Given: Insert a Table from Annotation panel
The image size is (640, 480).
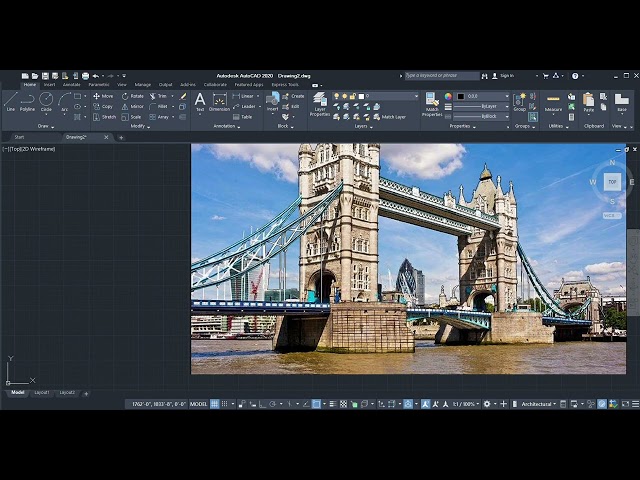Looking at the screenshot, I should [x=242, y=117].
